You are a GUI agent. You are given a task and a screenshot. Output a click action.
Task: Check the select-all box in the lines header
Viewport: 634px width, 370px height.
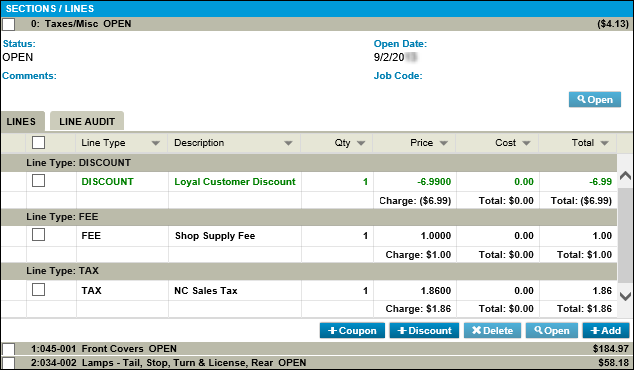(38, 143)
